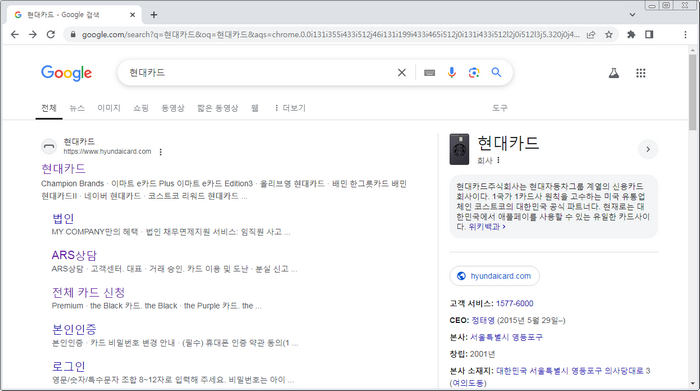Switch to the 웹 tab

point(255,108)
